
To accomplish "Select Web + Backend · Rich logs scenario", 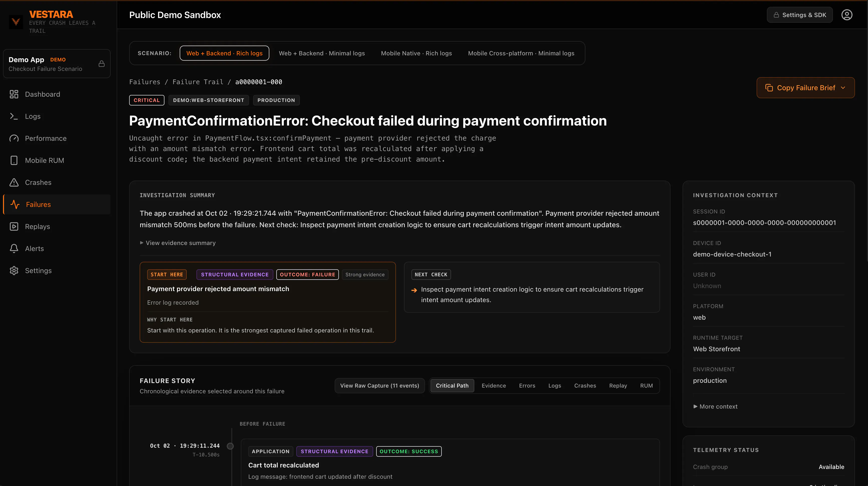I will coord(225,53).
